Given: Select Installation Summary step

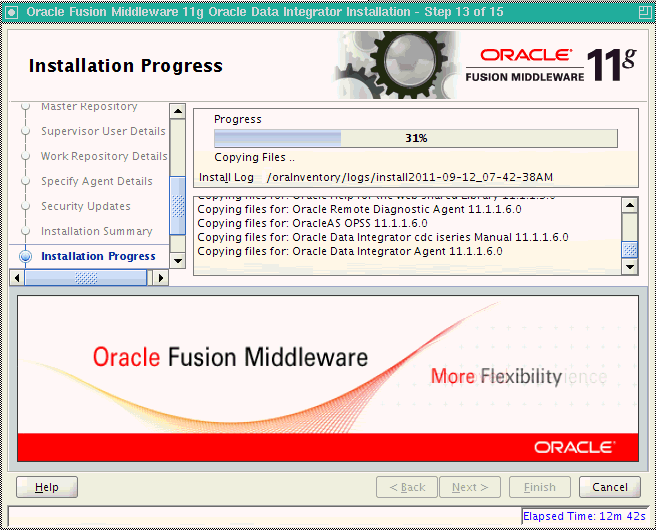Looking at the screenshot, I should pyautogui.click(x=97, y=231).
